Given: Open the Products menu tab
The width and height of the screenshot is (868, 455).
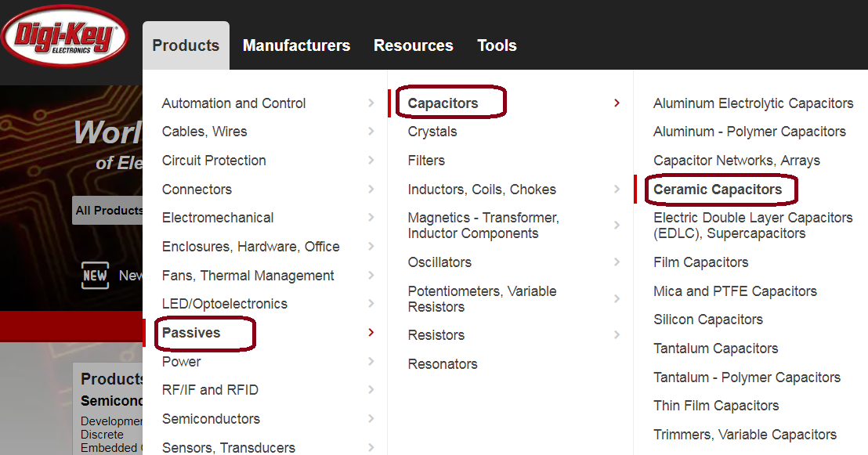Looking at the screenshot, I should pos(186,45).
